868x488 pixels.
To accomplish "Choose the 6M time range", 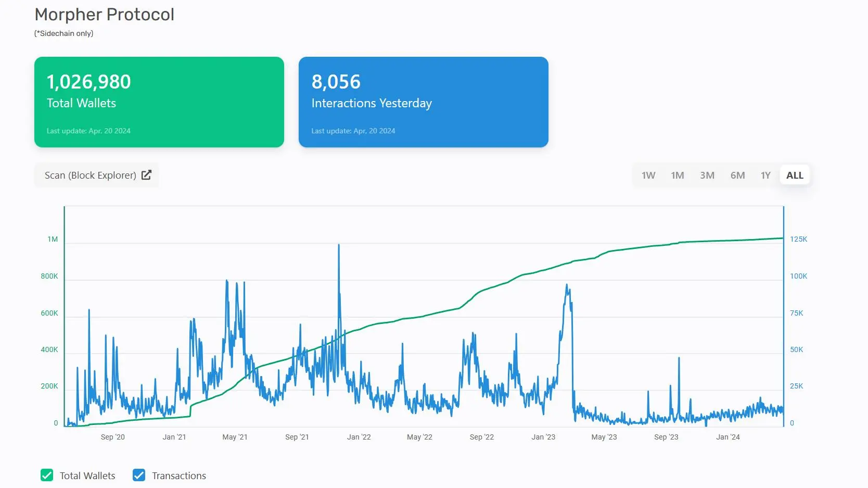I will pos(737,176).
